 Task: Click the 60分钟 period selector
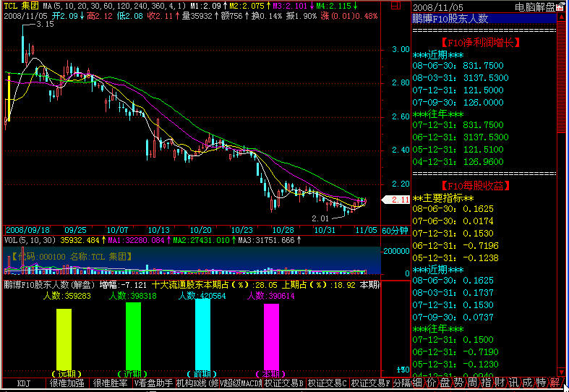tap(395, 231)
